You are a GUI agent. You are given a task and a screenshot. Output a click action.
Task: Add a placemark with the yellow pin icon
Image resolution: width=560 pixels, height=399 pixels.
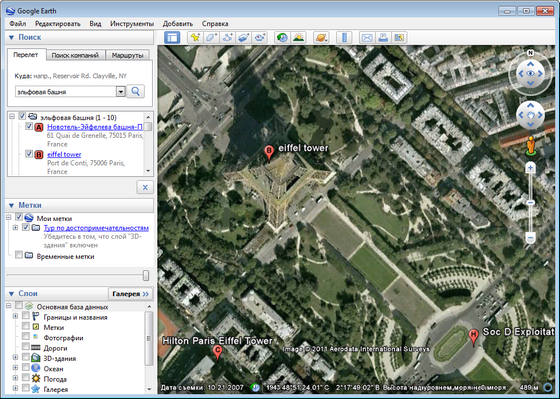coord(195,38)
